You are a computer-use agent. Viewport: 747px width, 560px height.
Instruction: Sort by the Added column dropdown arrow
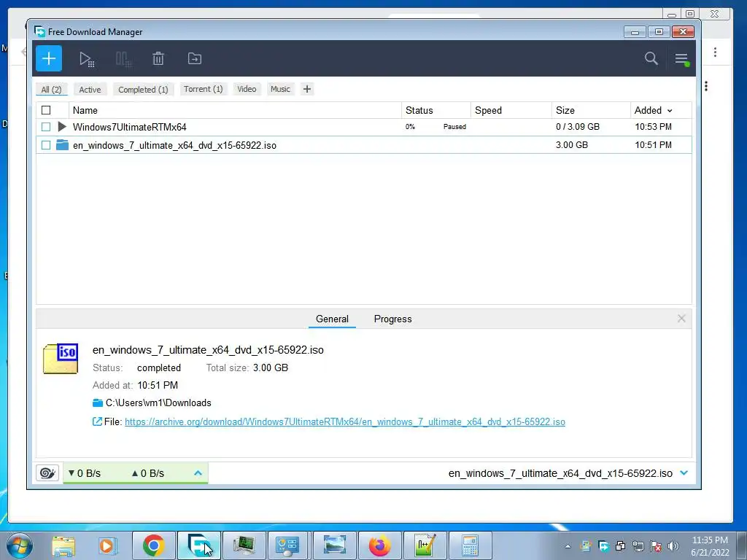click(x=670, y=111)
